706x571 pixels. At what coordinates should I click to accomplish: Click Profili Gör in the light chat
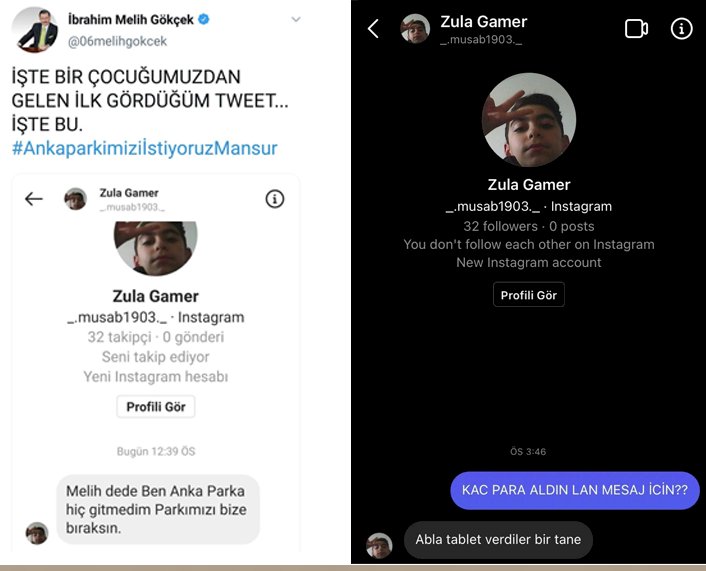pos(156,407)
